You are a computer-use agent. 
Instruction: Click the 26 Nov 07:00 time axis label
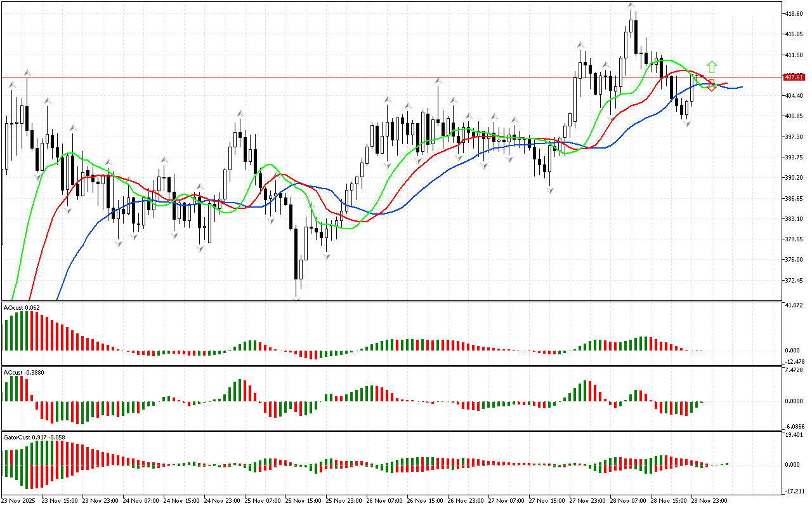tap(384, 501)
